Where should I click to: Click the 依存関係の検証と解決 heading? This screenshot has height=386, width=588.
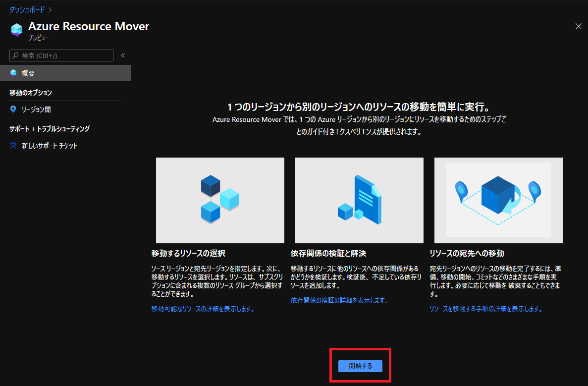(328, 253)
